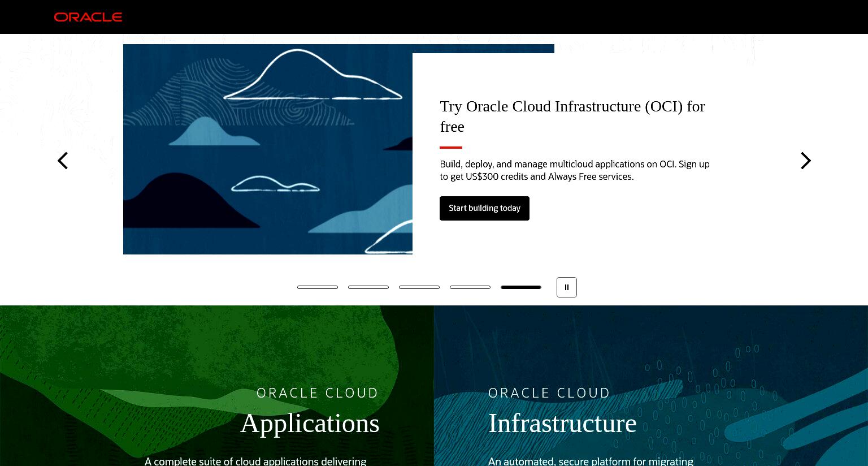Select the first carousel slide indicator

(x=318, y=287)
